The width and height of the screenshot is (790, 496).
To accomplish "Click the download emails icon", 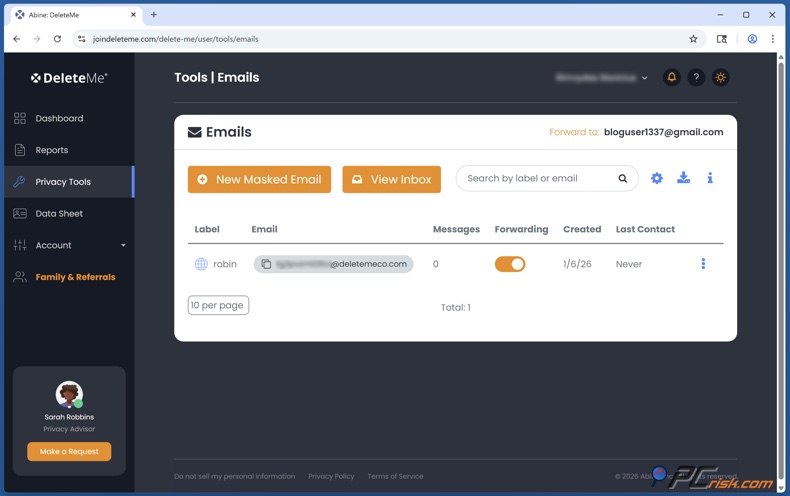I will pyautogui.click(x=683, y=178).
